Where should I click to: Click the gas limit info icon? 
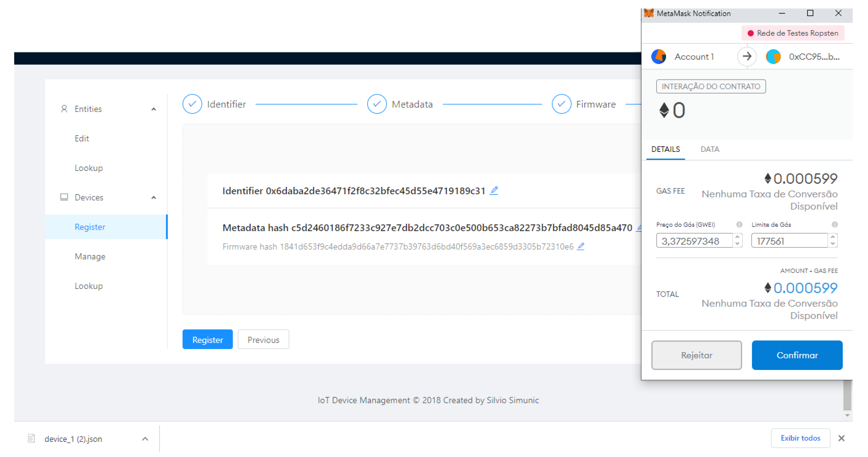pos(834,225)
